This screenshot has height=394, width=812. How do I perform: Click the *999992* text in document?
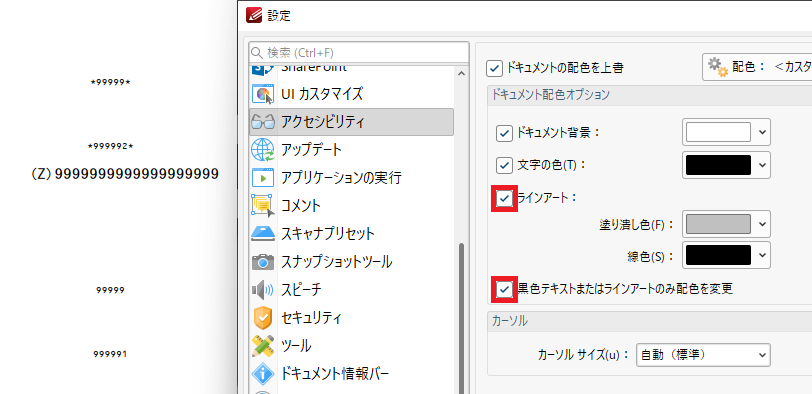(110, 146)
